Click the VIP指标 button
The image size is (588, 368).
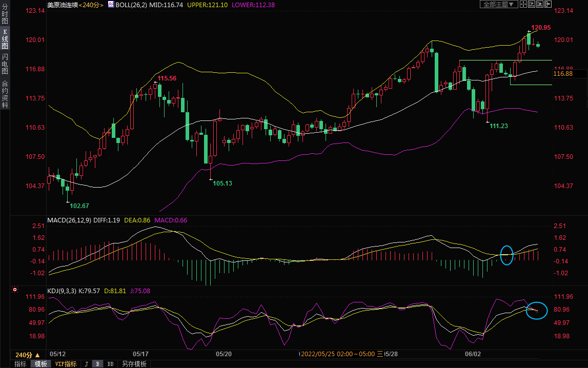66,364
